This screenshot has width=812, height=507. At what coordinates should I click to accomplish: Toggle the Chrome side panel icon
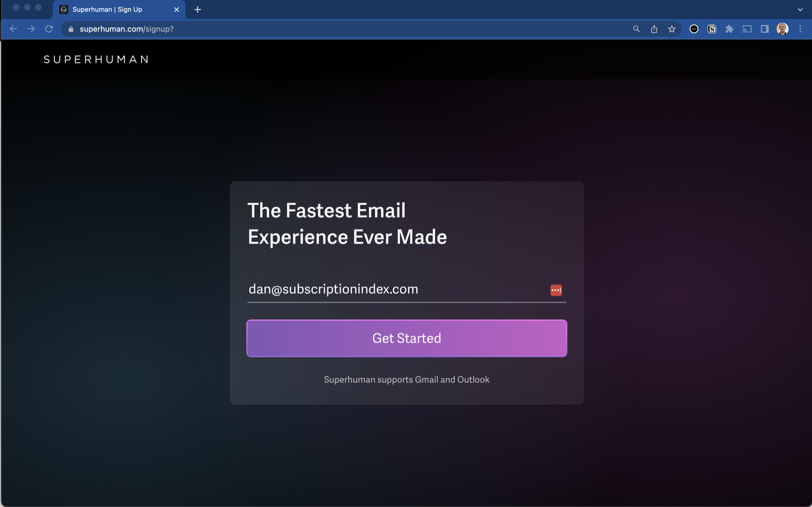click(x=765, y=29)
